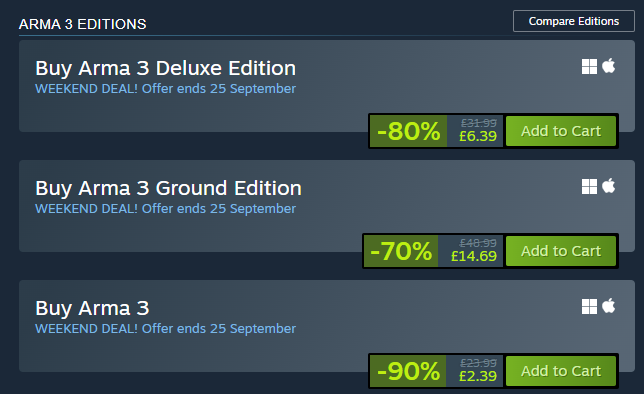
Task: Click the £2.39 discounted price
Action: pos(478,376)
